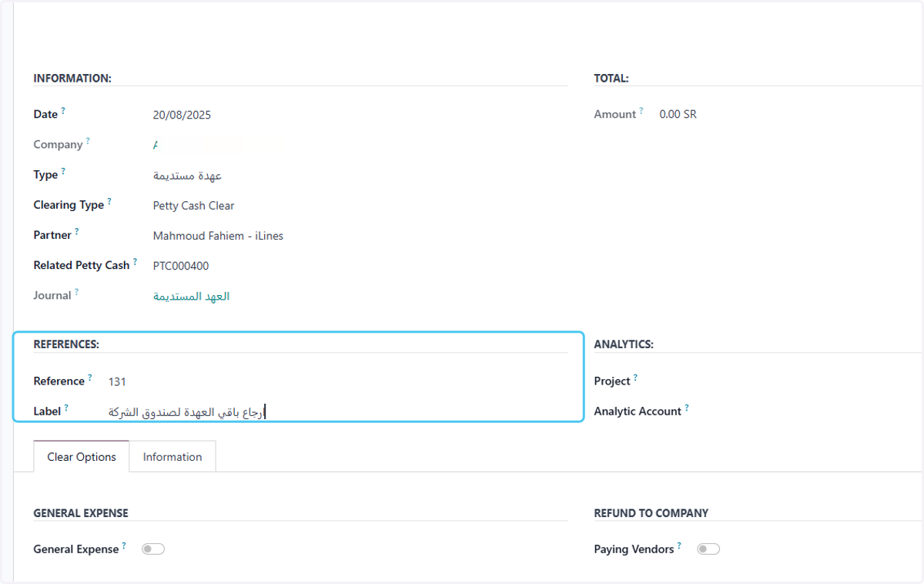Viewport: 924px width, 584px height.
Task: Show the Clearing Type help question mark
Action: (x=109, y=201)
